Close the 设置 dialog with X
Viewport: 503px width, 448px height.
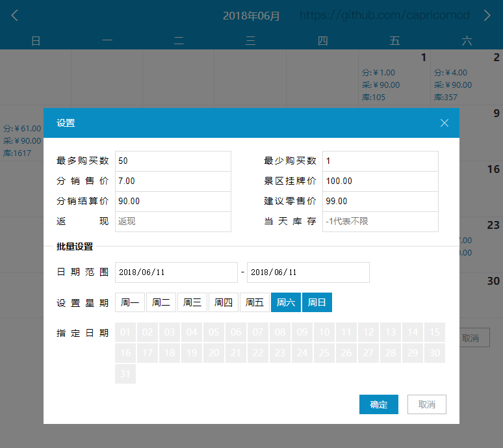[445, 123]
